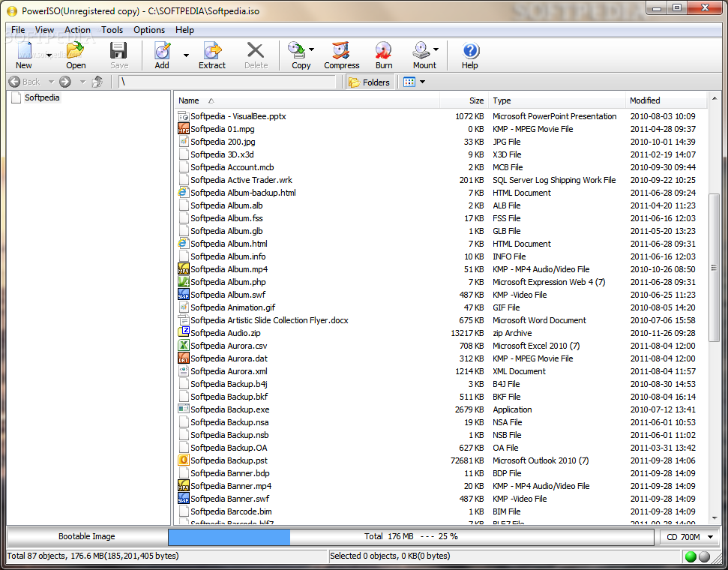Screen dimensions: 728x570
Task: Click Softpedia 01.mpg file icon
Action: (x=184, y=129)
